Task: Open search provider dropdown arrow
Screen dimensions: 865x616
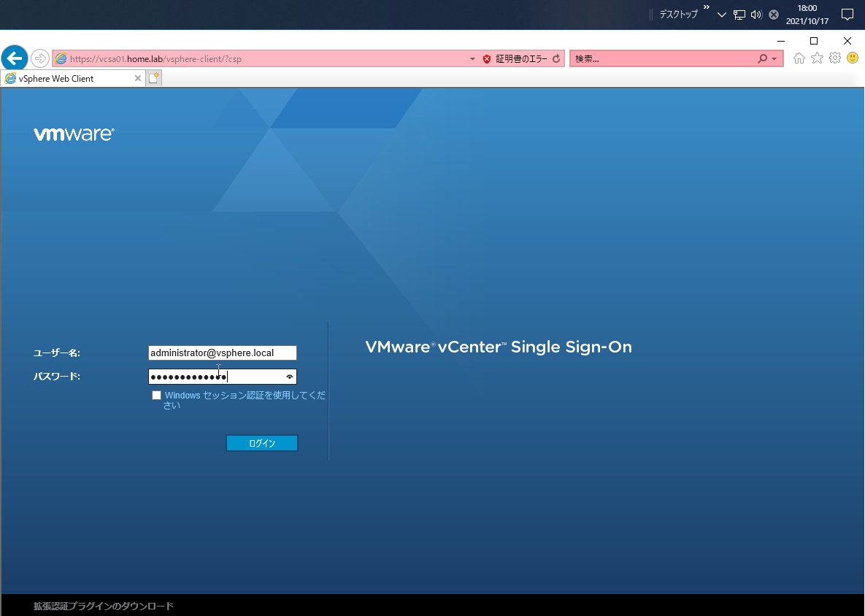Action: (774, 59)
